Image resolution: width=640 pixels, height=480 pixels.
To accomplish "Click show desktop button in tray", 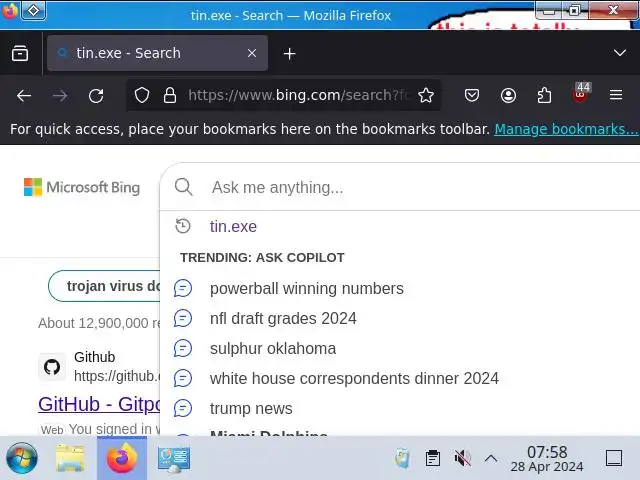I will (x=613, y=458).
